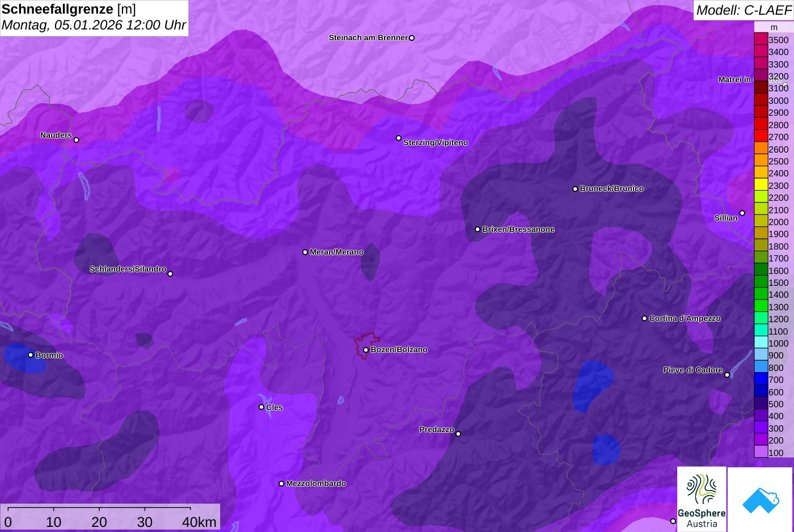Click the Meran/Merano label text
The height and width of the screenshot is (532, 794).
[x=337, y=252]
